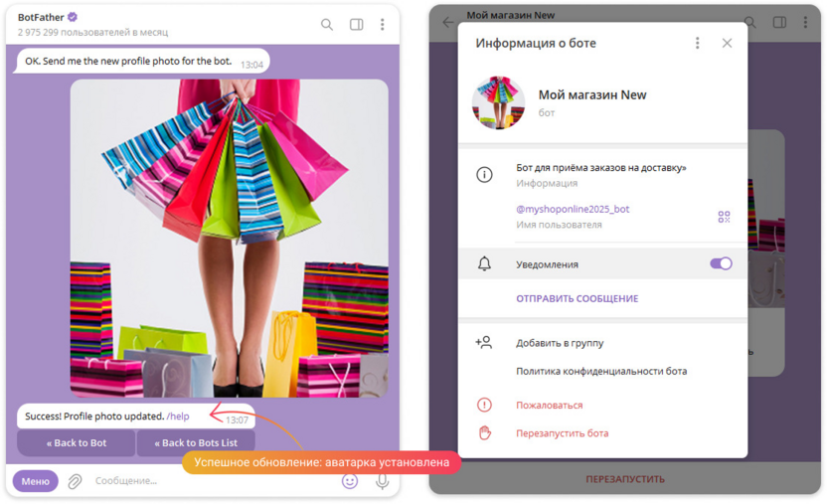Open the shopping bags photo in BotFather chat
The width and height of the screenshot is (827, 504).
(x=230, y=238)
